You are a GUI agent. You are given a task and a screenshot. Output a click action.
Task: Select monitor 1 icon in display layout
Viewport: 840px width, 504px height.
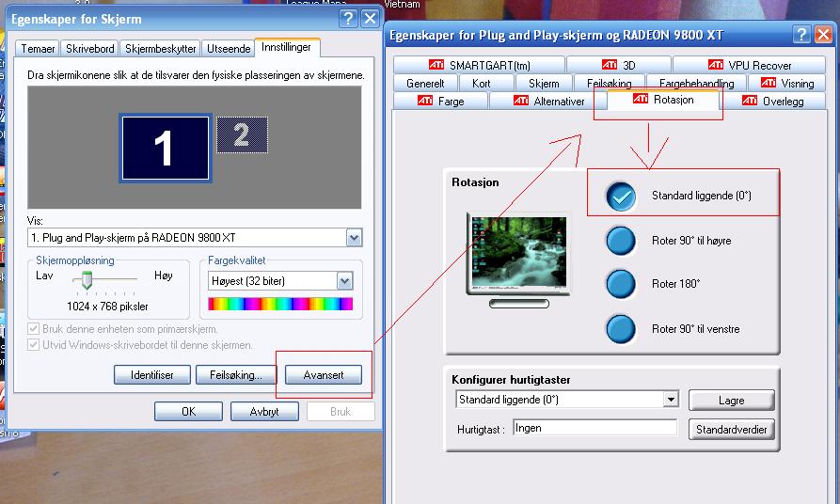tap(165, 148)
